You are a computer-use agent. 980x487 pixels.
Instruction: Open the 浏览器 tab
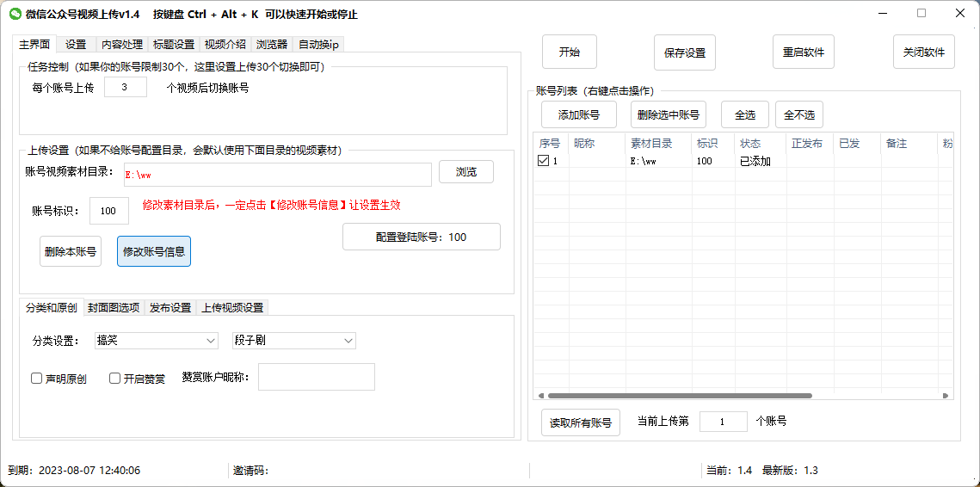click(272, 45)
